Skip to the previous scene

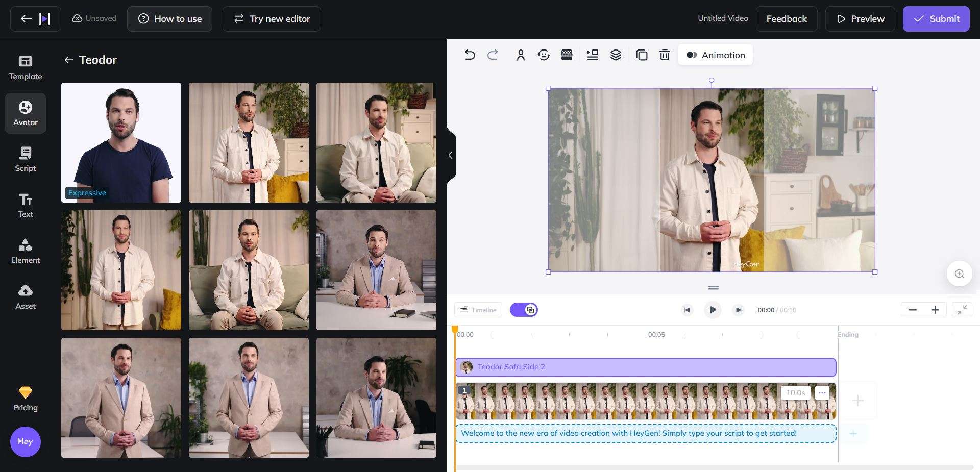687,310
